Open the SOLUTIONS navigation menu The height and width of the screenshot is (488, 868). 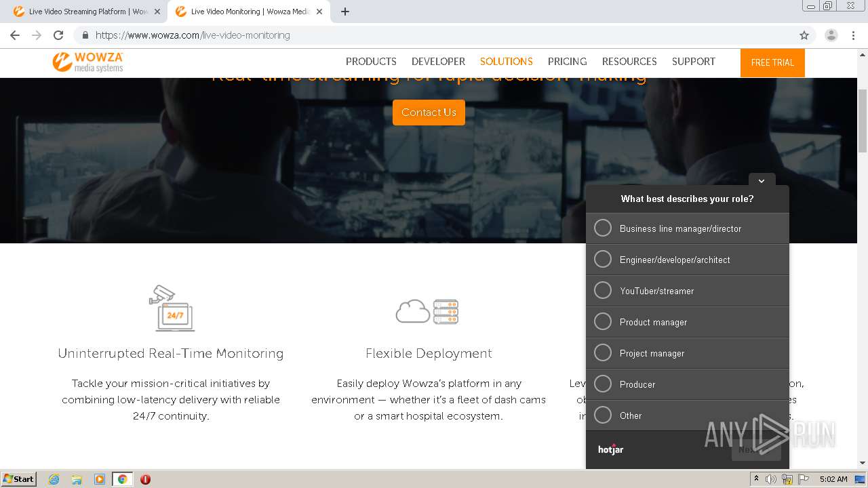(x=507, y=61)
